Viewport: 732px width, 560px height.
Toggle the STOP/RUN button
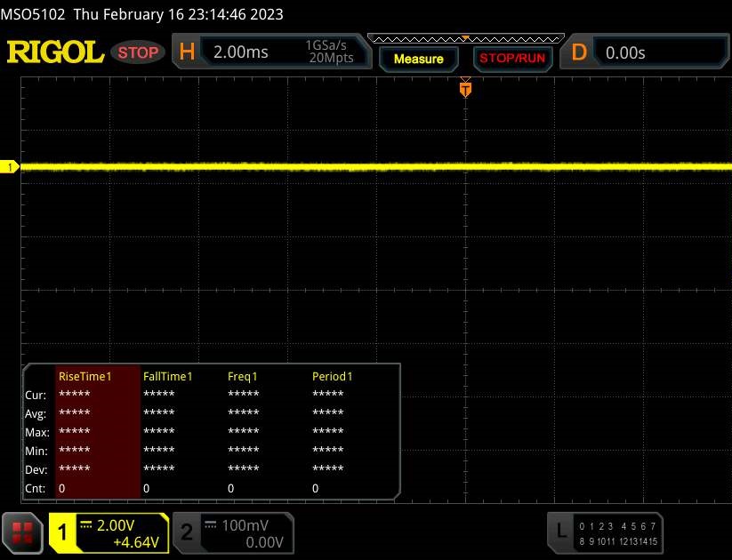click(512, 59)
